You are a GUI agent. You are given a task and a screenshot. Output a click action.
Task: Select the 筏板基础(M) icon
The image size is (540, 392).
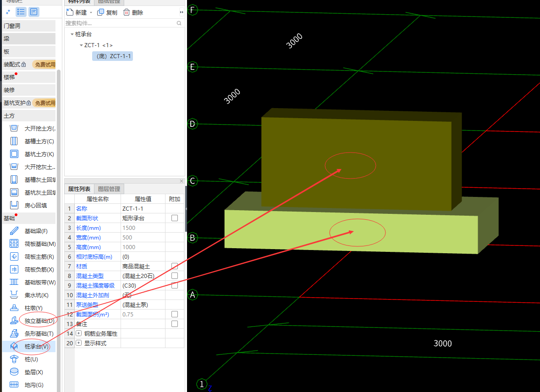coord(14,244)
